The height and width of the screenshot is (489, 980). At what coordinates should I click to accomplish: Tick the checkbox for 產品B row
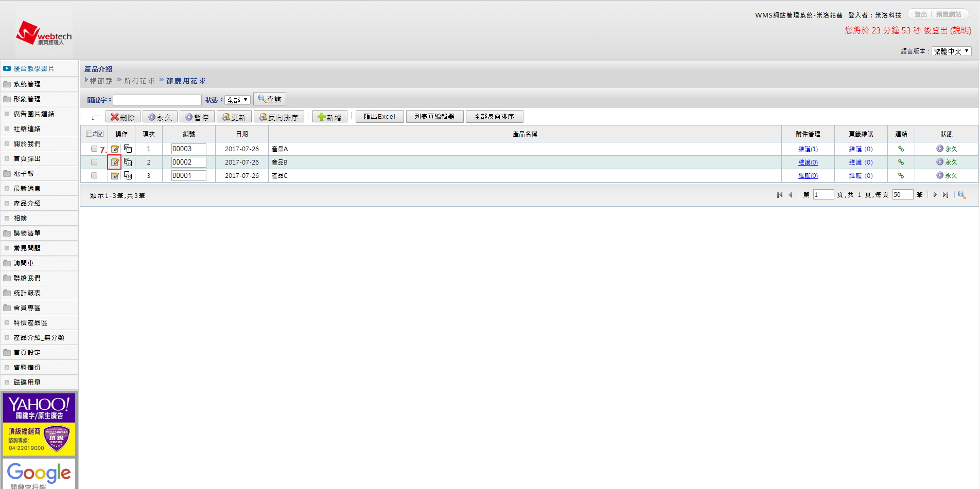pos(94,162)
